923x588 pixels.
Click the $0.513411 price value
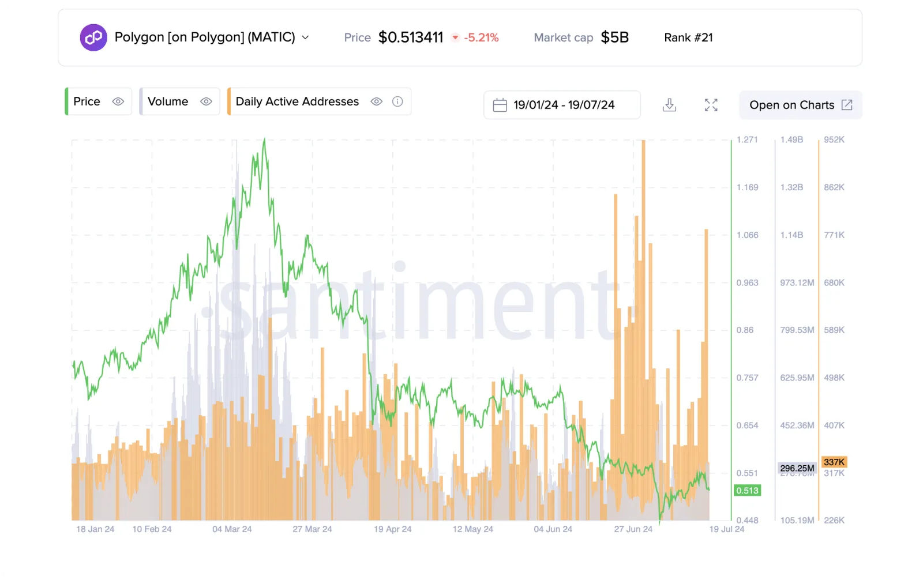pos(411,37)
